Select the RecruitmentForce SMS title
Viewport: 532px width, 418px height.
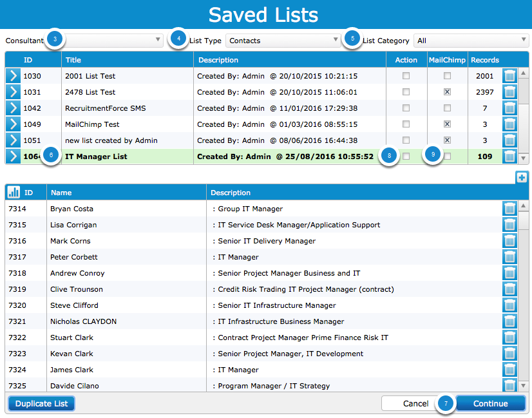click(x=105, y=108)
